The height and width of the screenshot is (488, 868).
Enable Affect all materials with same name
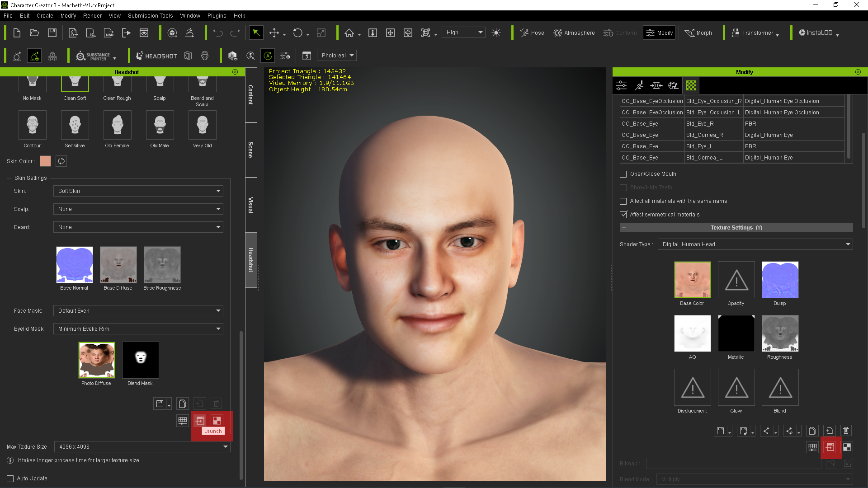[x=623, y=201]
